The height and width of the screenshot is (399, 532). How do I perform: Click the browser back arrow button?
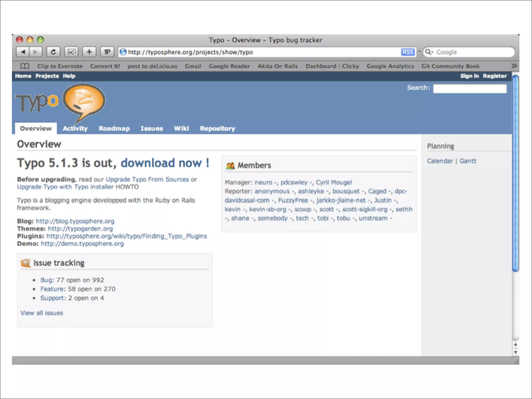pyautogui.click(x=23, y=52)
